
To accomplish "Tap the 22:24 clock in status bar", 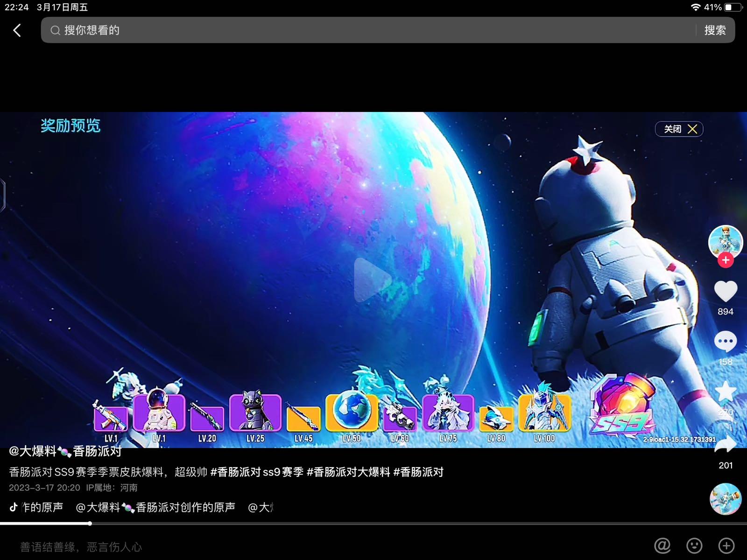I will pos(16,7).
